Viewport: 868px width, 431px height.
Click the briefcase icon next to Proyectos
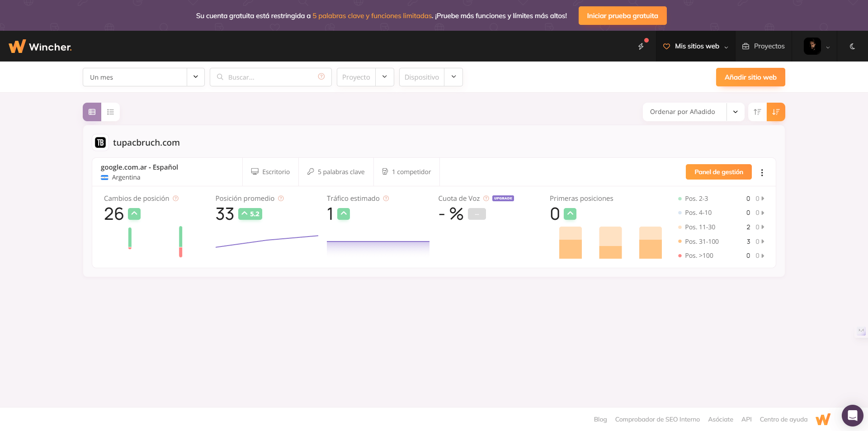point(745,46)
